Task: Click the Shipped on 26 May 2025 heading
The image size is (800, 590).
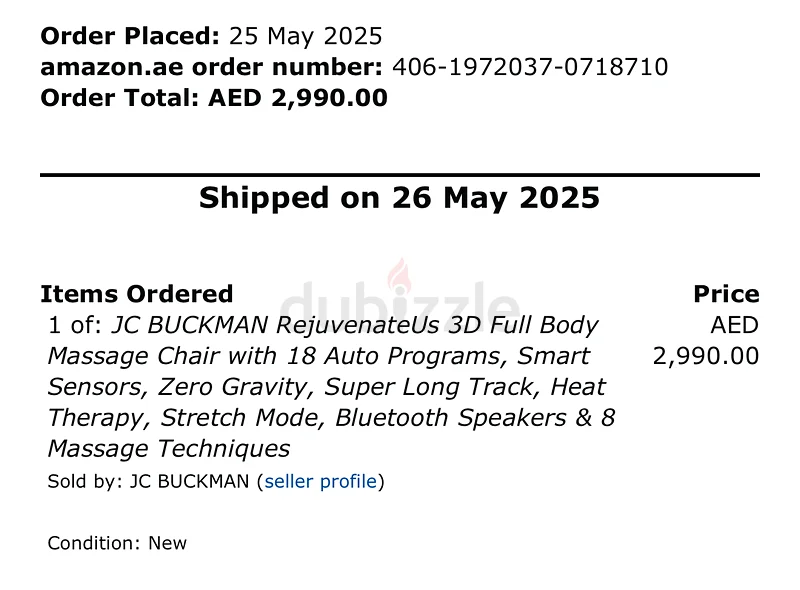Action: coord(399,198)
